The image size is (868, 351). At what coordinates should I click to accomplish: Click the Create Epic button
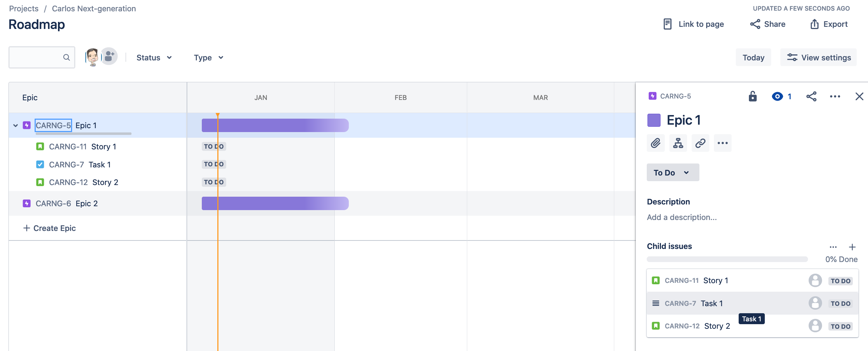[x=49, y=228]
